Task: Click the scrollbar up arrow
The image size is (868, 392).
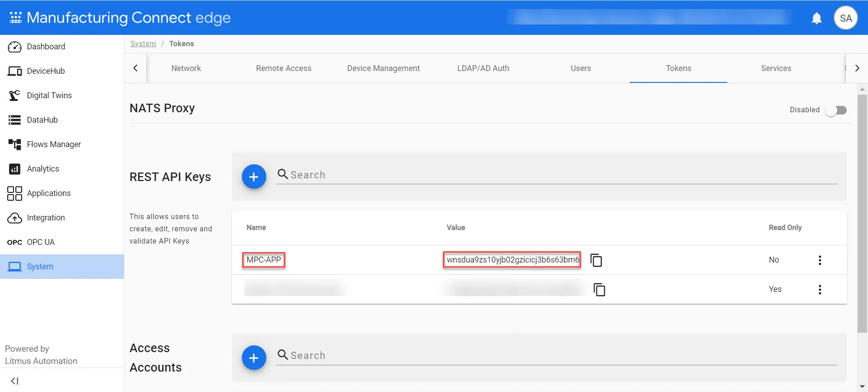Action: (862, 89)
